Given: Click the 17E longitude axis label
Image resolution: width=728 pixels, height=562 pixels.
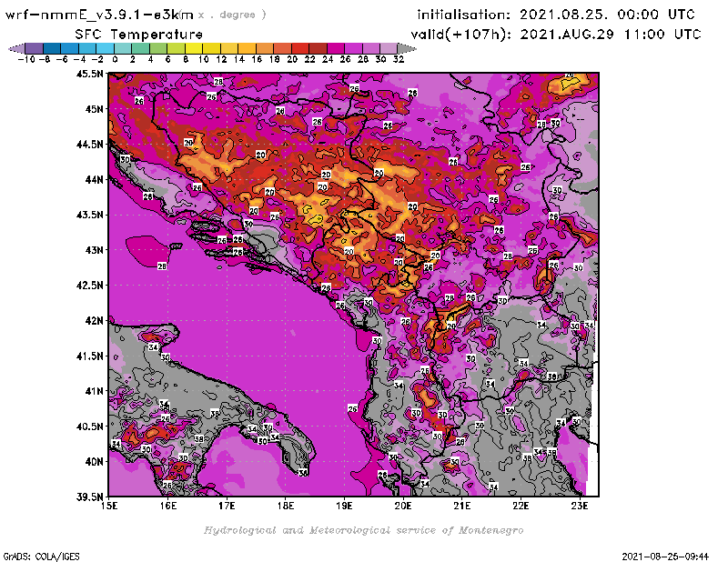Looking at the screenshot, I should point(227,506).
